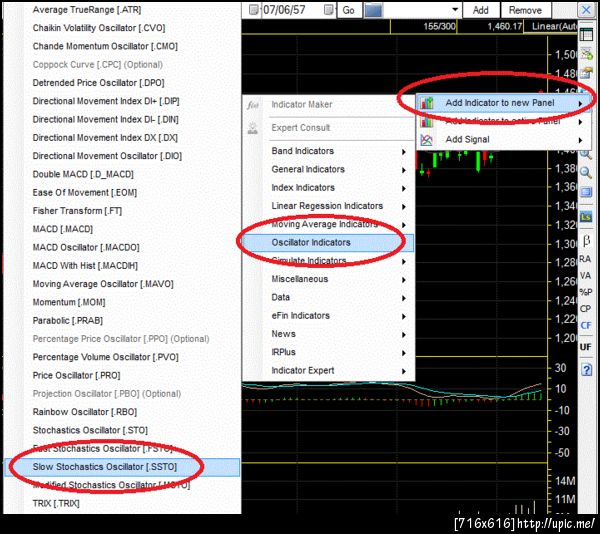Viewport: 600px width, 534px height.
Task: Choose Slow Stochastics Oscillator [.SSTO]
Action: point(122,467)
